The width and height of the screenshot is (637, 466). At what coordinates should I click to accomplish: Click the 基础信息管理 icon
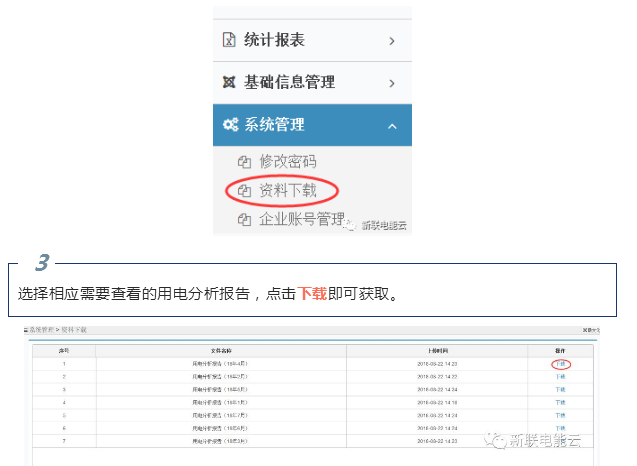229,83
